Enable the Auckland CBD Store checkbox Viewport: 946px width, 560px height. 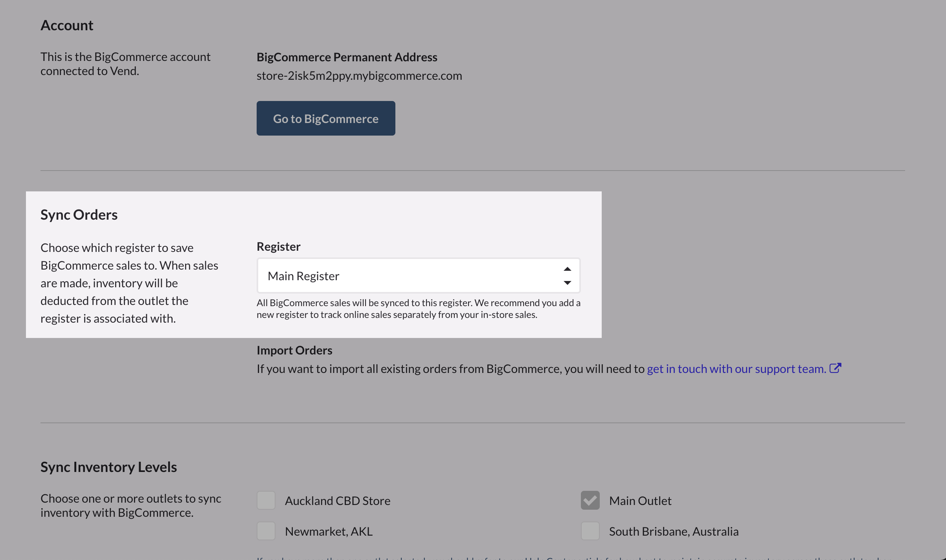(x=266, y=500)
